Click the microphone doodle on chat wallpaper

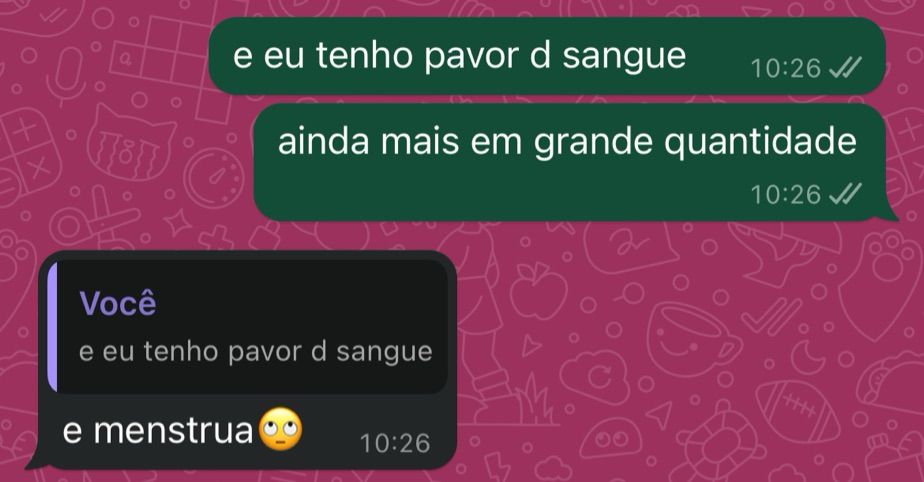point(70,75)
